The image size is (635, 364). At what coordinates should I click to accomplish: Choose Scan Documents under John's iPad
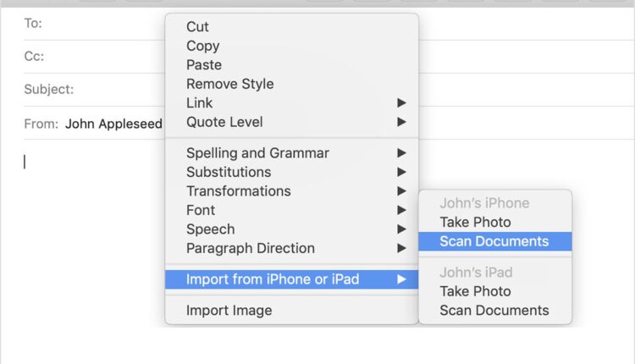[494, 311]
